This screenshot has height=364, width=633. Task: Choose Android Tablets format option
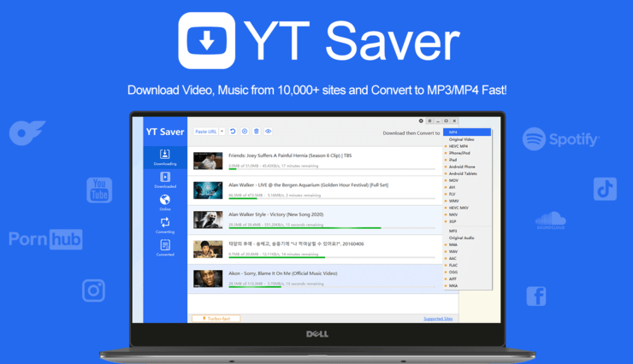pyautogui.click(x=463, y=173)
